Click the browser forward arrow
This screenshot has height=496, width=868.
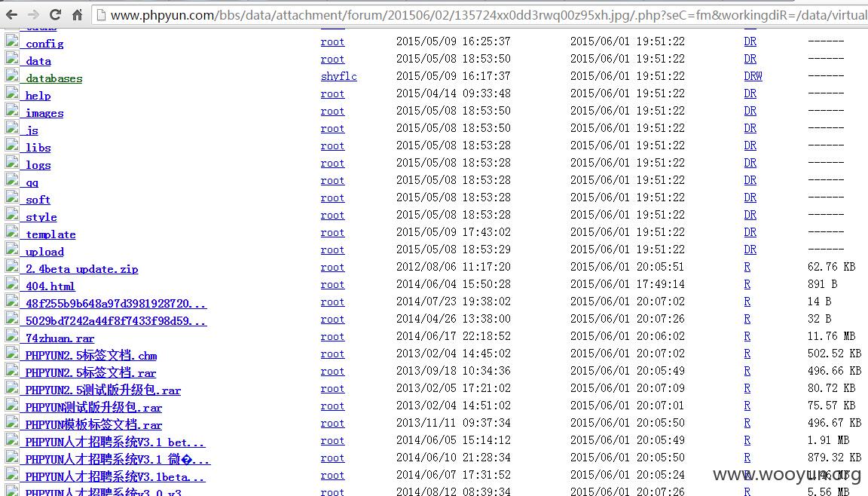click(x=33, y=14)
